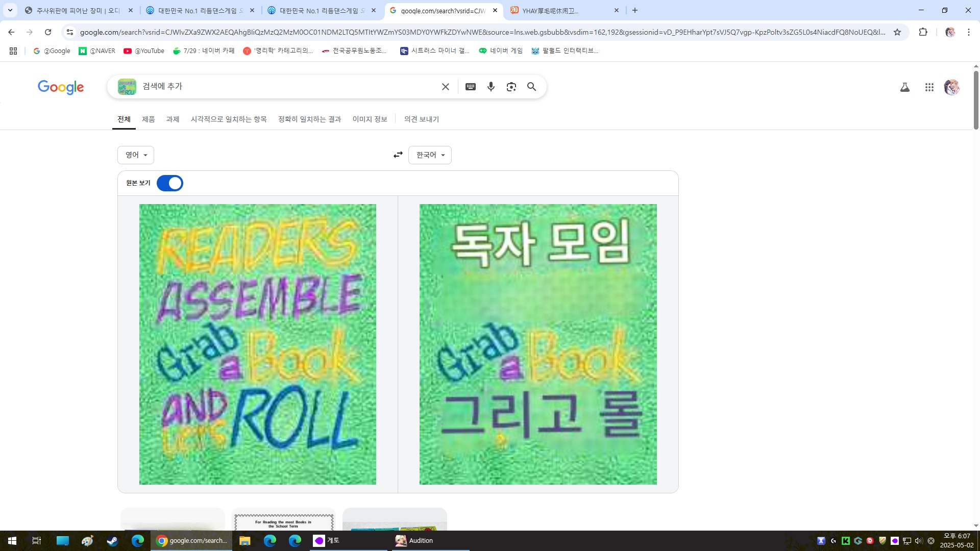Click the translated Korean image result
Screen dimensions: 980x551
(x=538, y=344)
